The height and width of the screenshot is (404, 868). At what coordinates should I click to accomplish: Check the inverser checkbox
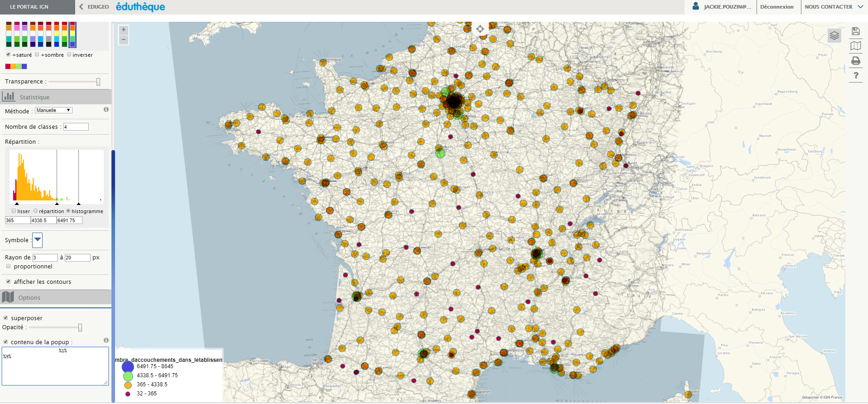(x=69, y=54)
